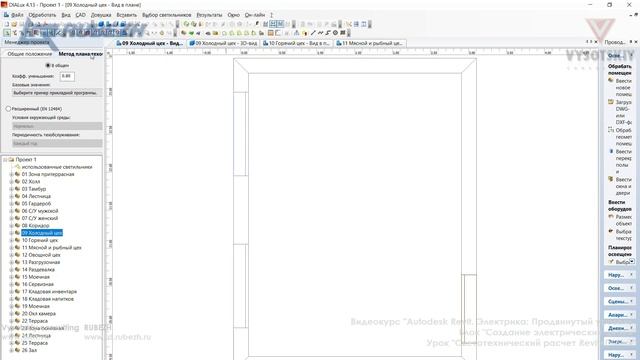This screenshot has height=360, width=640.
Task: Click the Ввести новое помещение icon
Action: tap(611, 81)
